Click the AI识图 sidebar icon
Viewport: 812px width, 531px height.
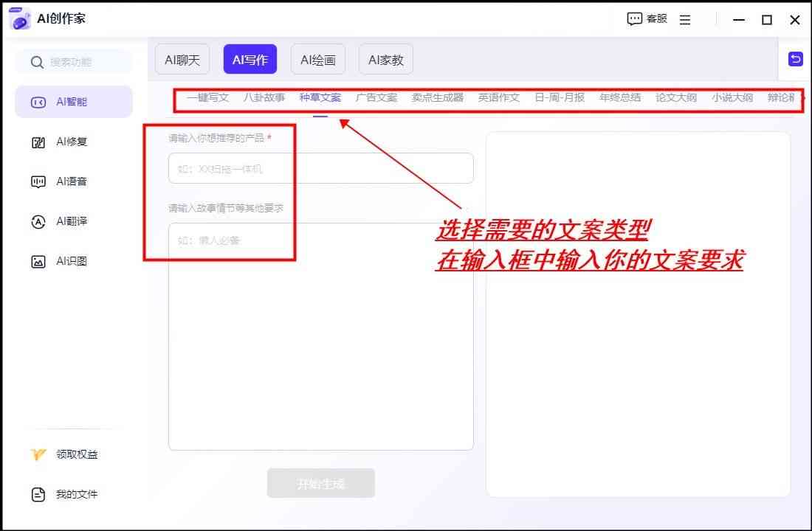point(38,262)
